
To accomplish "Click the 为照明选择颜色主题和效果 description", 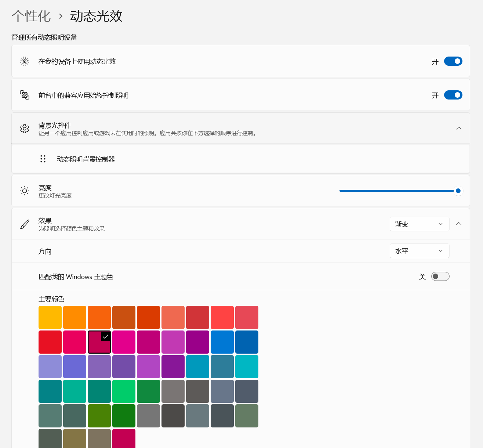I will pyautogui.click(x=72, y=228).
